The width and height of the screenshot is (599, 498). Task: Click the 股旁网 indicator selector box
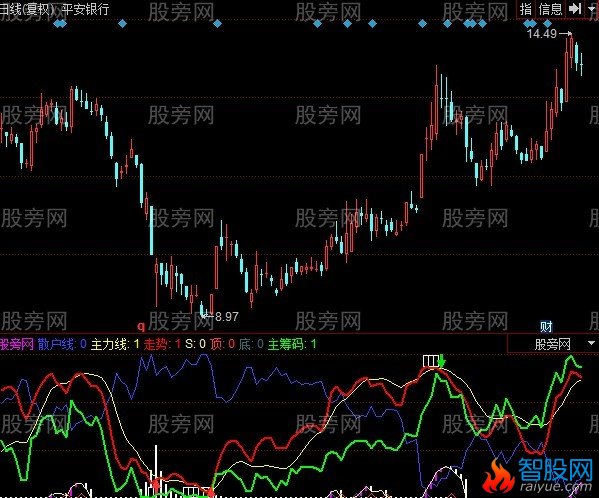(x=553, y=344)
